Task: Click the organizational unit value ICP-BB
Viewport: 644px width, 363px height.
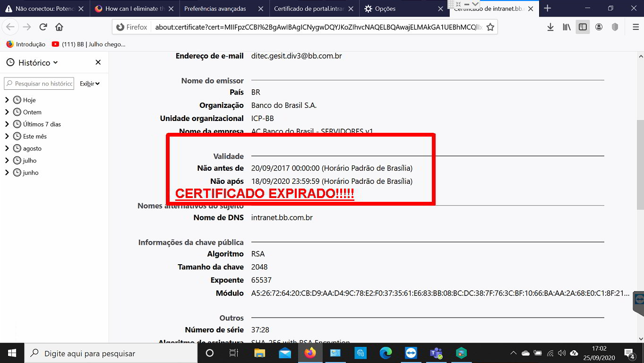Action: pos(262,118)
